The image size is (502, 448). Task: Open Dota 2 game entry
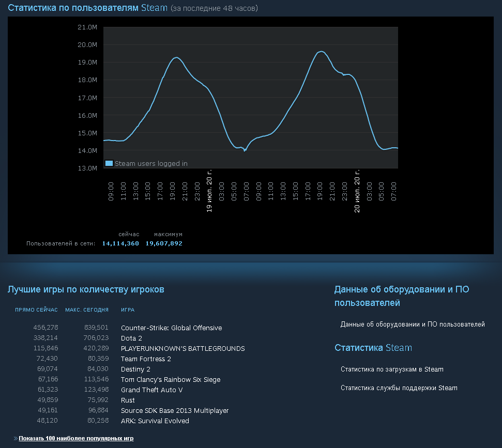pyautogui.click(x=131, y=338)
